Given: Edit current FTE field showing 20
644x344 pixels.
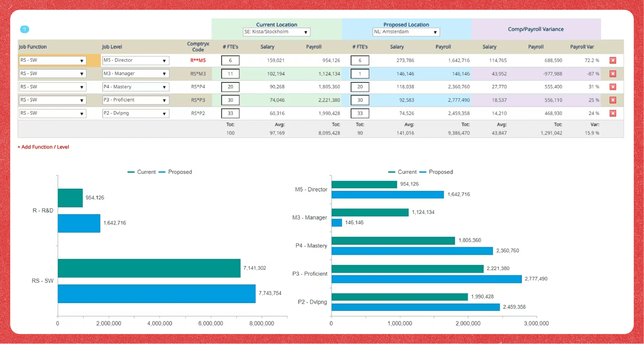Looking at the screenshot, I should (x=230, y=87).
